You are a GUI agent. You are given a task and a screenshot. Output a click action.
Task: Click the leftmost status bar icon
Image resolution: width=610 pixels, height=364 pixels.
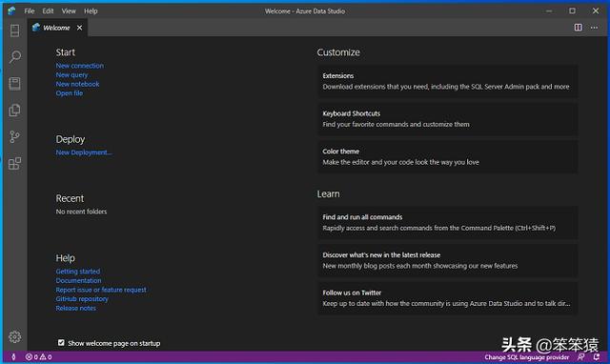click(x=13, y=356)
